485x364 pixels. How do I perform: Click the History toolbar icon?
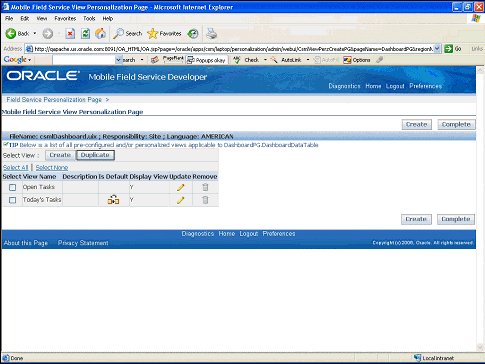point(193,33)
